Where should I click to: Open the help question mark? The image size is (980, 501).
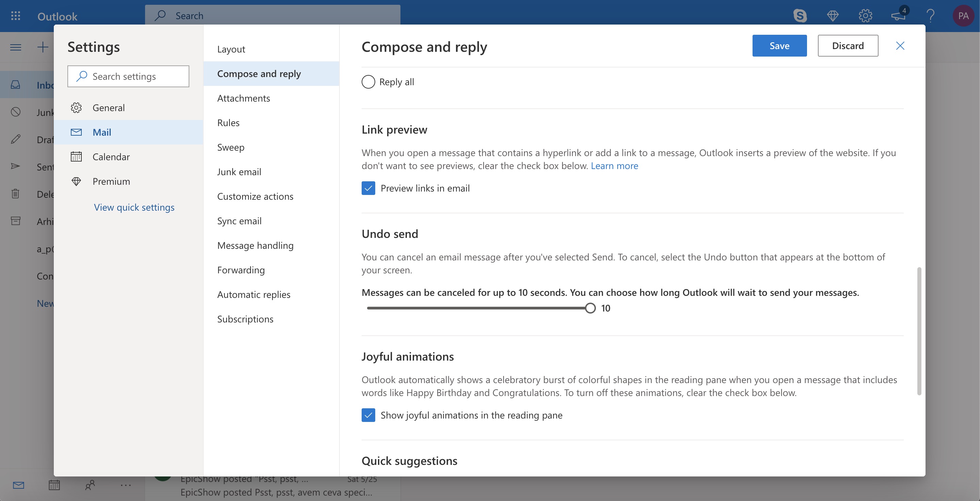coord(931,16)
